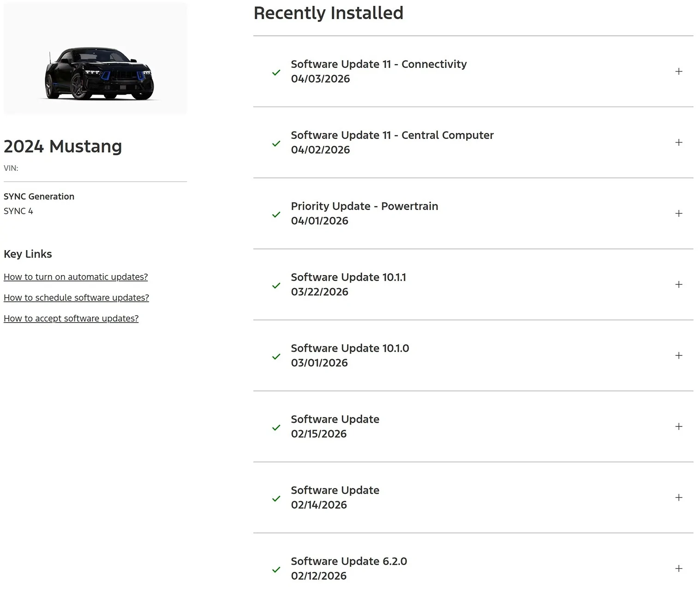Click the date 03/01/2026
This screenshot has height=600, width=700.
tap(319, 363)
